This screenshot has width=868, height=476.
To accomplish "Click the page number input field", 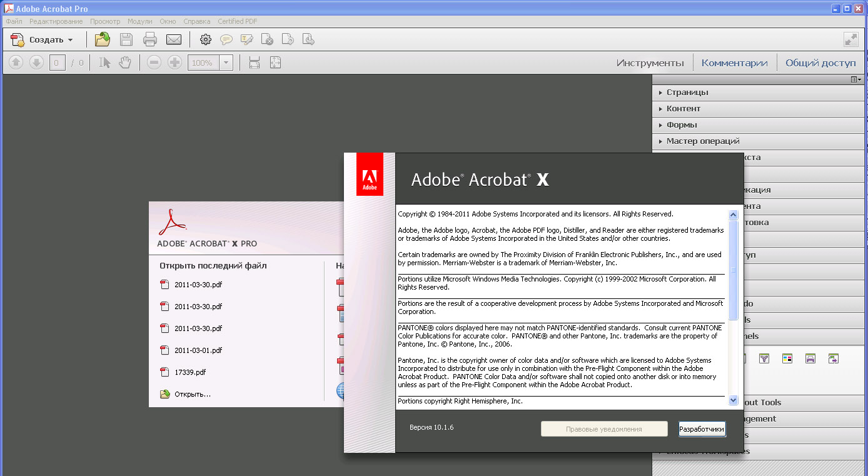I will (x=57, y=63).
